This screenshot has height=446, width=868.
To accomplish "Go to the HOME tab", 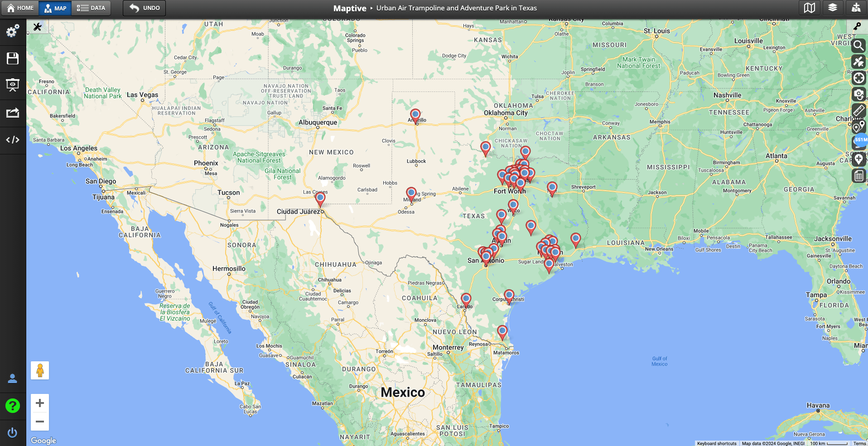I will point(20,8).
